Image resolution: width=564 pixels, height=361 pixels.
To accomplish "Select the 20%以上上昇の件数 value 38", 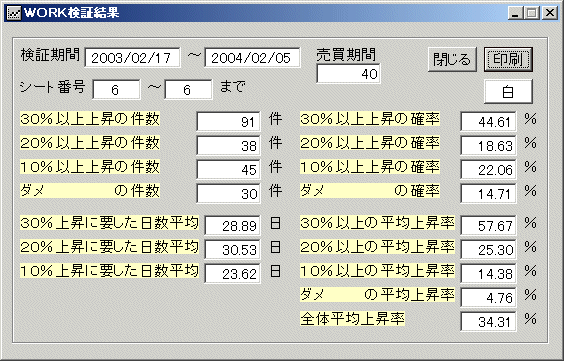I will 228,146.
